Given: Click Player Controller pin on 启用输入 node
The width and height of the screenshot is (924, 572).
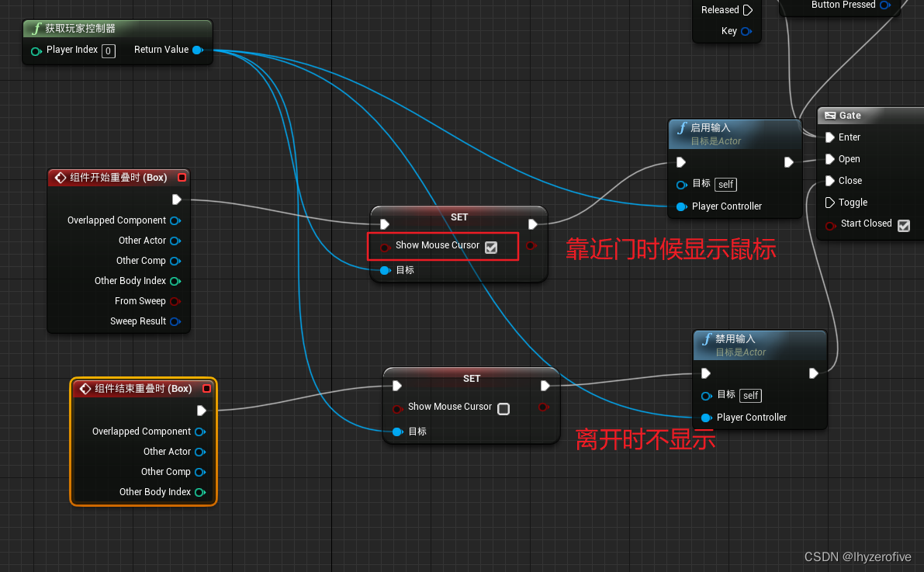Looking at the screenshot, I should [x=683, y=206].
